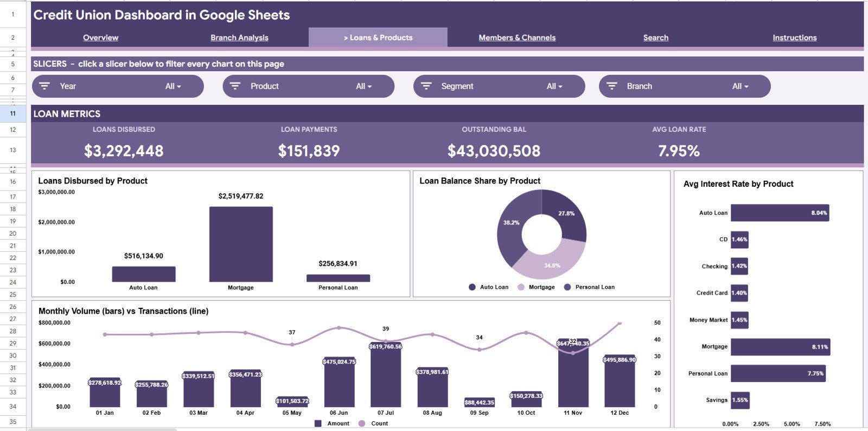
Task: Select row header 13
Action: tap(13, 150)
